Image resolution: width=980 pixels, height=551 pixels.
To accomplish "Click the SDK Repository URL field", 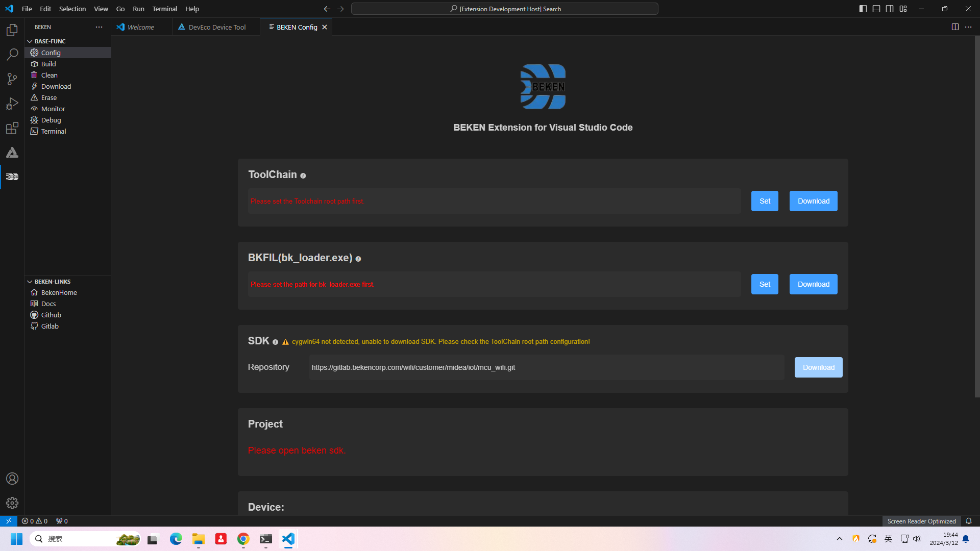I will [x=546, y=367].
